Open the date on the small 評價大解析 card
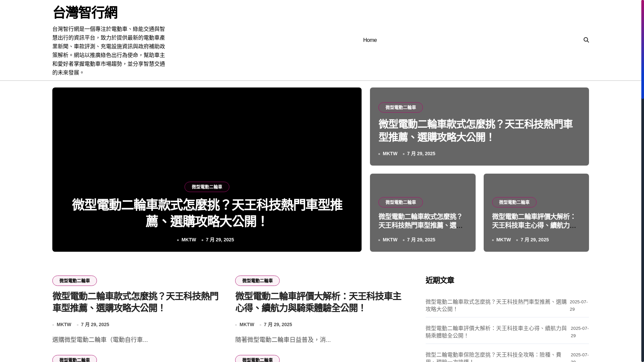This screenshot has width=644, height=362. click(535, 240)
